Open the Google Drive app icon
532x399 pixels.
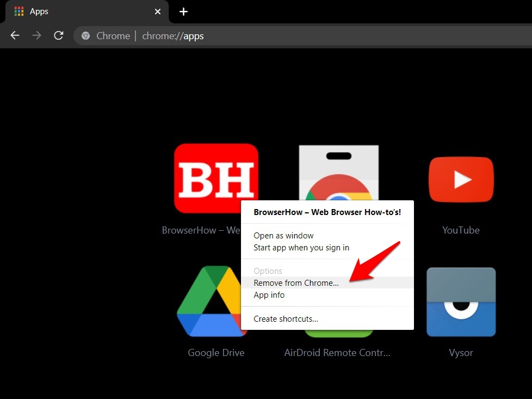pyautogui.click(x=216, y=301)
